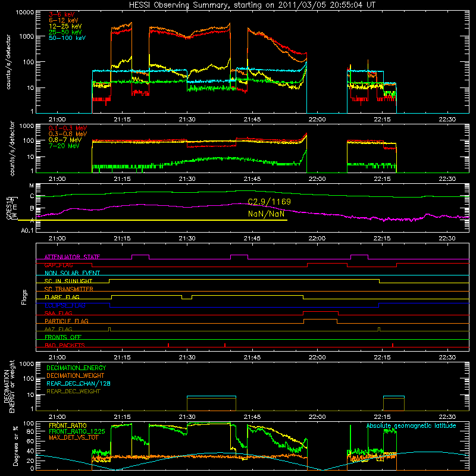This screenshot has height=476, width=476.
Task: Click the "Absolute geomagnetic latitude" label
Action: click(x=411, y=426)
